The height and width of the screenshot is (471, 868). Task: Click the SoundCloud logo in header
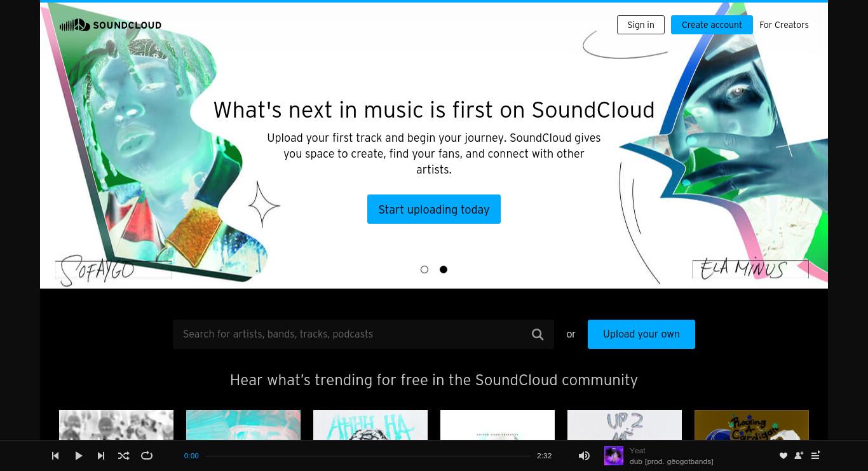[111, 25]
